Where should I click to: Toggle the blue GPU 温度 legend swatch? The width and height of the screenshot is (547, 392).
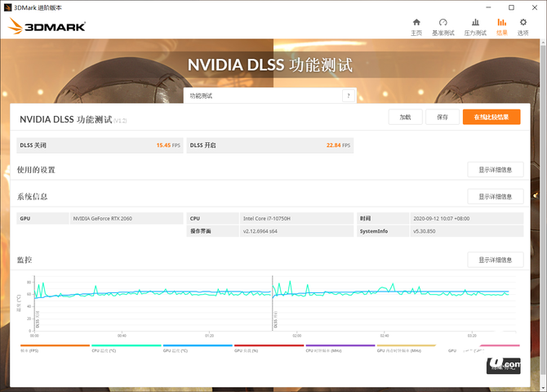click(x=196, y=347)
